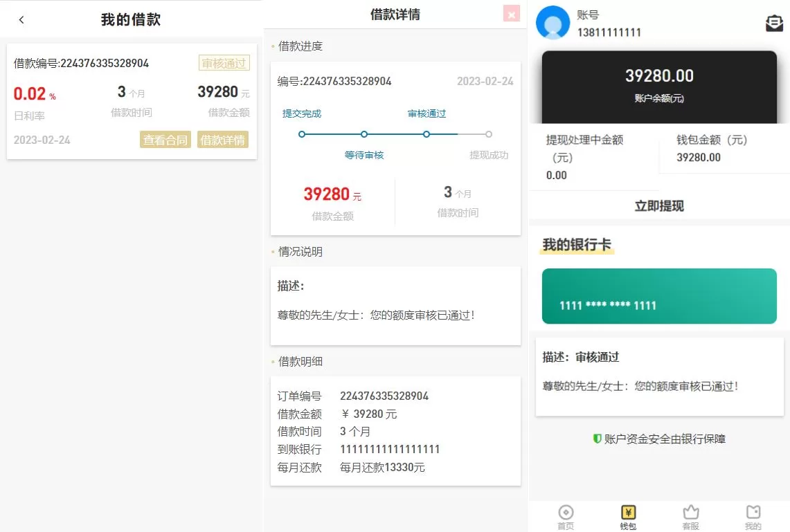Click the date 2023-02-24 in the 借款进度 card

click(485, 81)
